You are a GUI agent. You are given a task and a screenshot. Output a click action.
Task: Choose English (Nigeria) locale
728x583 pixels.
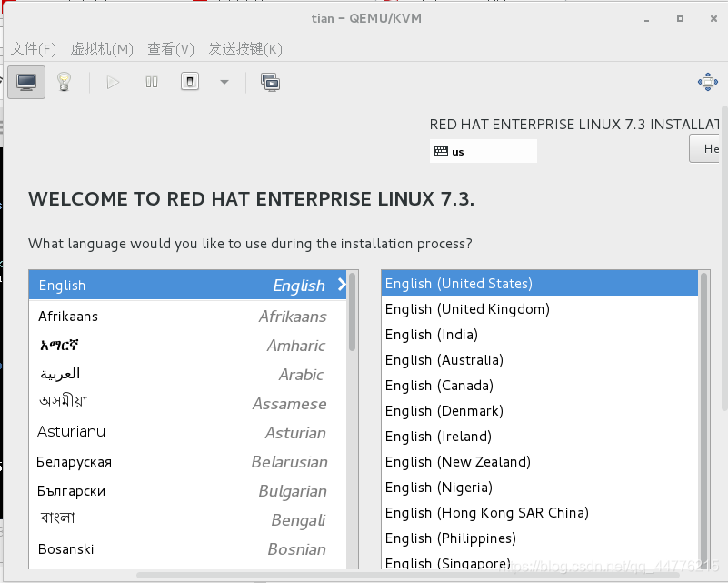coord(540,488)
